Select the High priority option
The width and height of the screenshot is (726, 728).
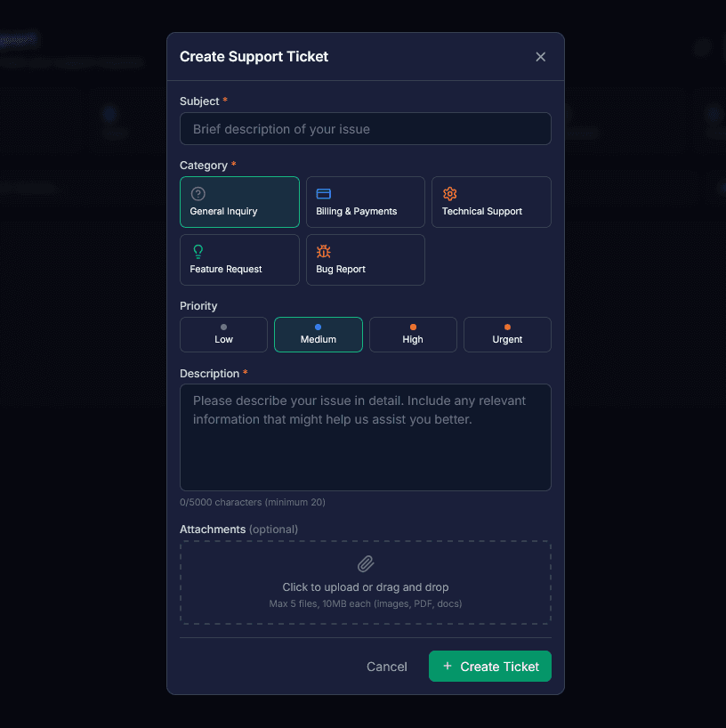click(413, 334)
